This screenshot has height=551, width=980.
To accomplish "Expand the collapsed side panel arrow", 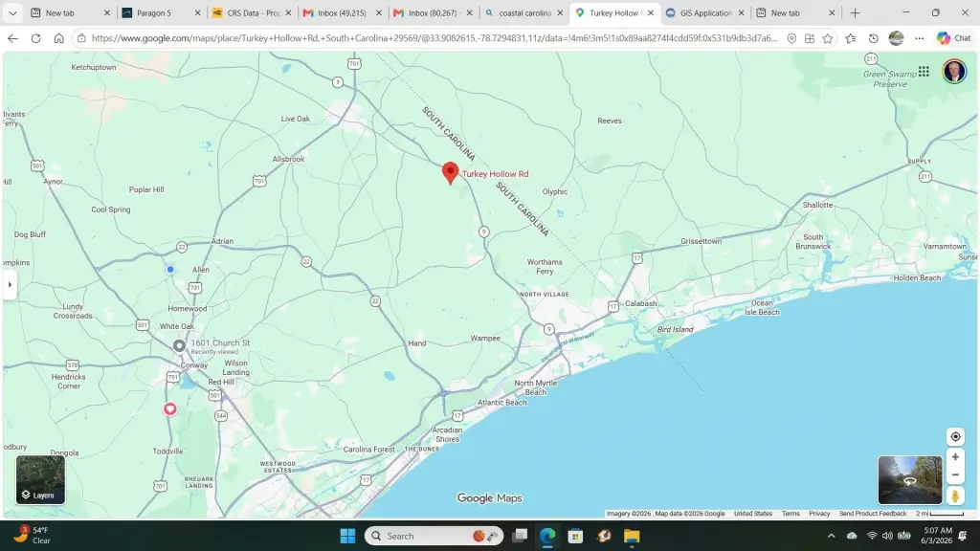I will pos(10,285).
